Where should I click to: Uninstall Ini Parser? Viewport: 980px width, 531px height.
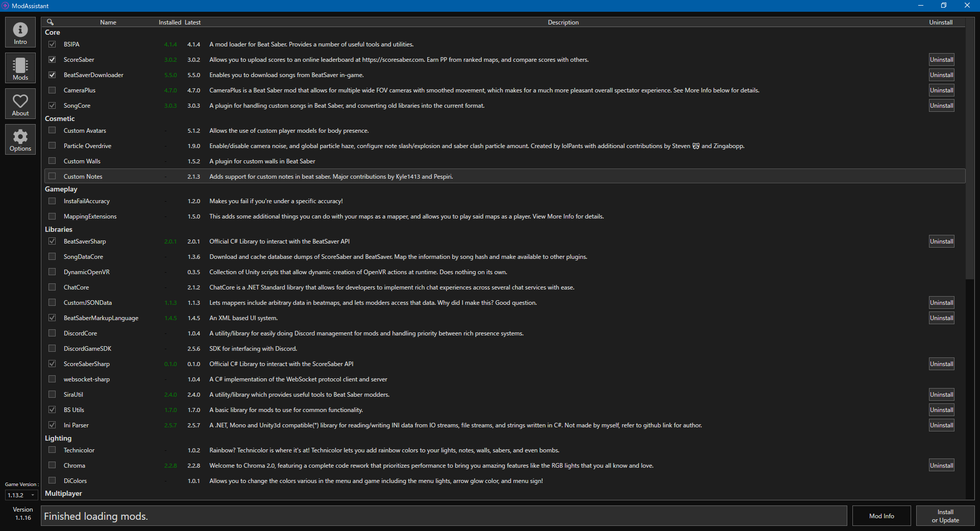[x=942, y=425]
